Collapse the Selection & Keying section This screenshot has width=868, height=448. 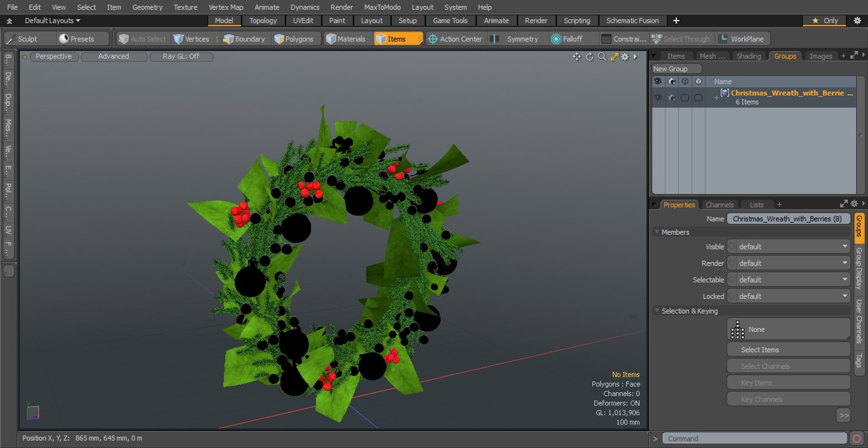[x=657, y=311]
